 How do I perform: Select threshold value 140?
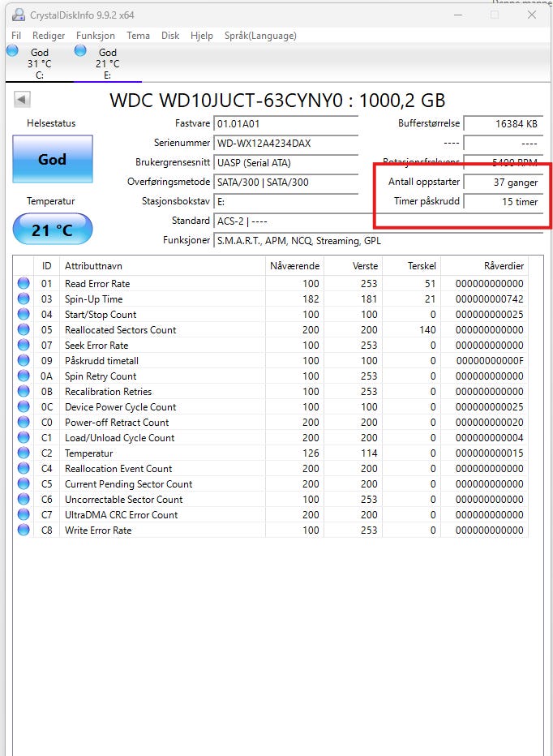[x=427, y=330]
